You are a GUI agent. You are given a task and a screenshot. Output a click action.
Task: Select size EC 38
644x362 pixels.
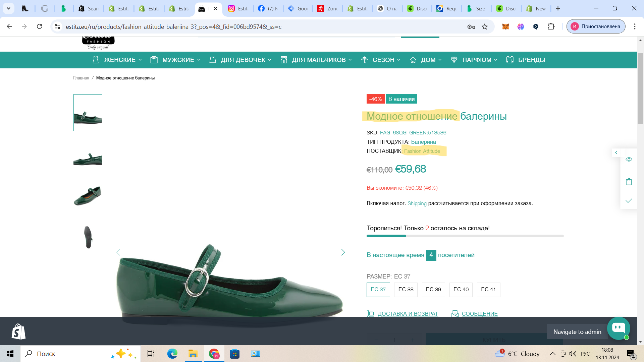coord(406,290)
